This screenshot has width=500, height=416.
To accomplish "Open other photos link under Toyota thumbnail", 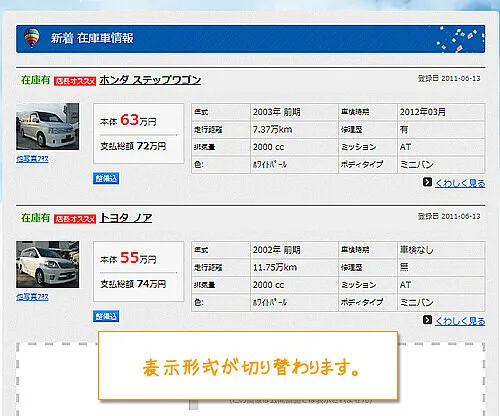I will [32, 297].
